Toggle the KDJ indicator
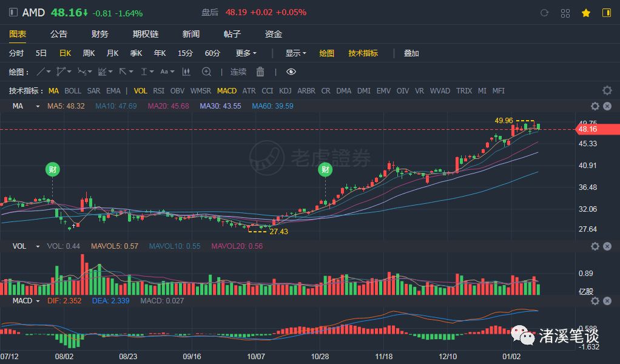Screen dimensions: 620x364 coord(285,91)
